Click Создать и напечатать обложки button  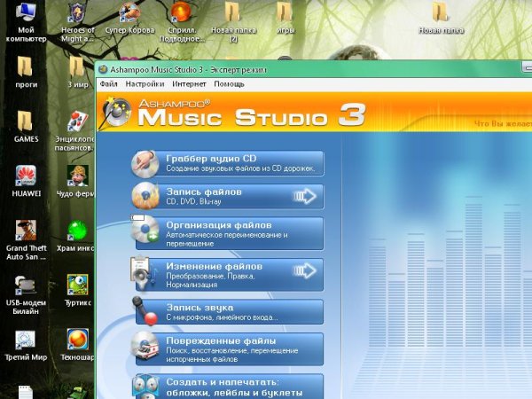pos(228,387)
